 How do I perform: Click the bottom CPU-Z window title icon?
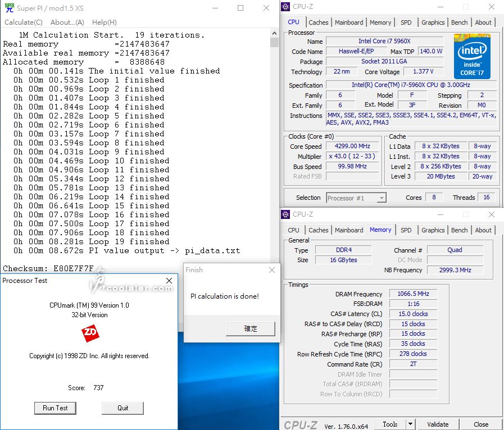click(285, 214)
